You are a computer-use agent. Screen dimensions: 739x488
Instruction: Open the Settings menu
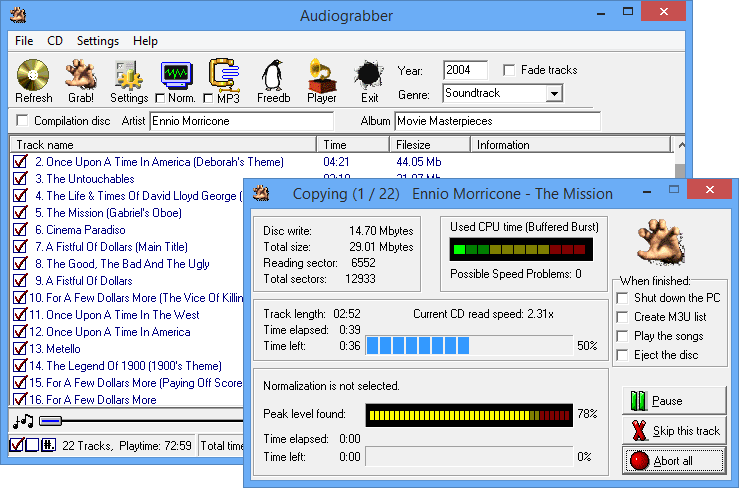pos(98,41)
